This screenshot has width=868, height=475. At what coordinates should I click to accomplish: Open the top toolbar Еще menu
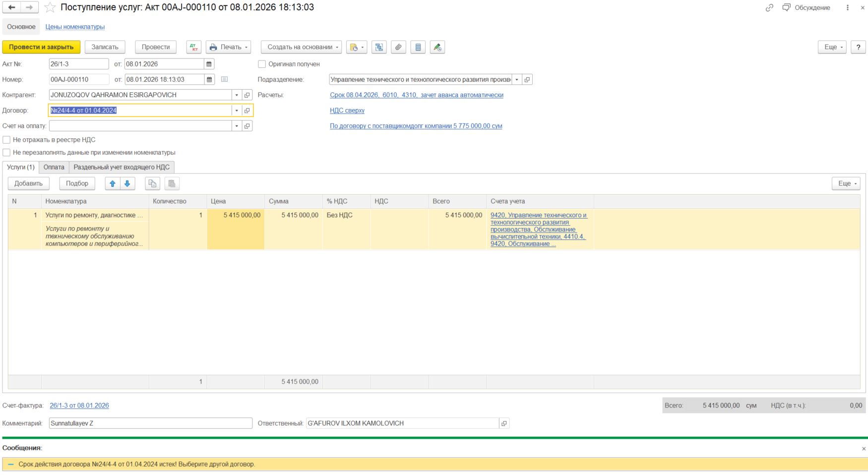point(832,47)
